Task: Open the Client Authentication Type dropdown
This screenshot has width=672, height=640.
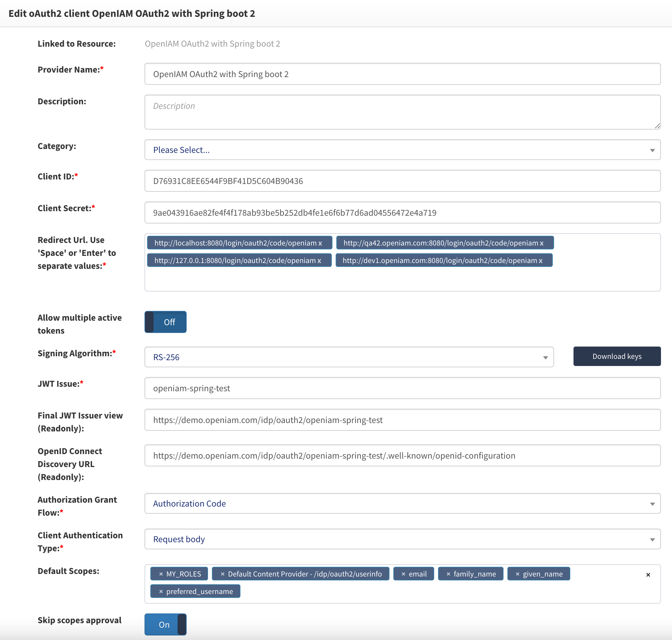Action: pos(402,539)
